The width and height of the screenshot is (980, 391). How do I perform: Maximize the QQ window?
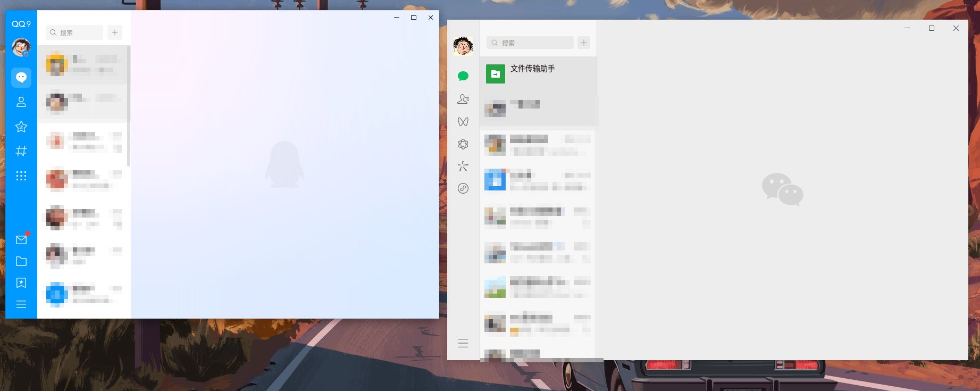tap(414, 18)
